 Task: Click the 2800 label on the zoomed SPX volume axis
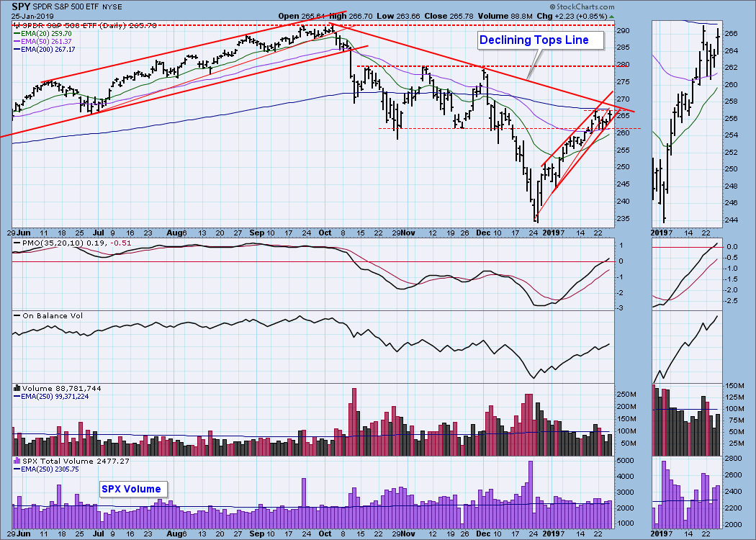pyautogui.click(x=733, y=458)
